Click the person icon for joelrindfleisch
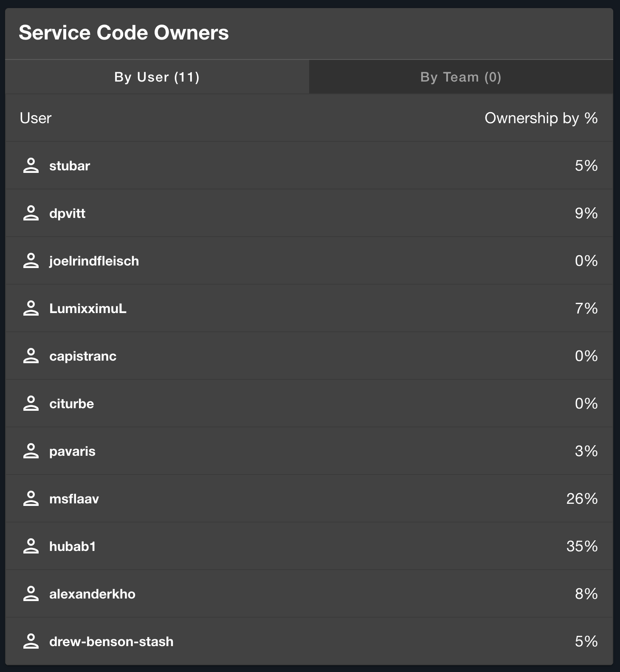Screen dimensions: 620x672 pyautogui.click(x=31, y=261)
